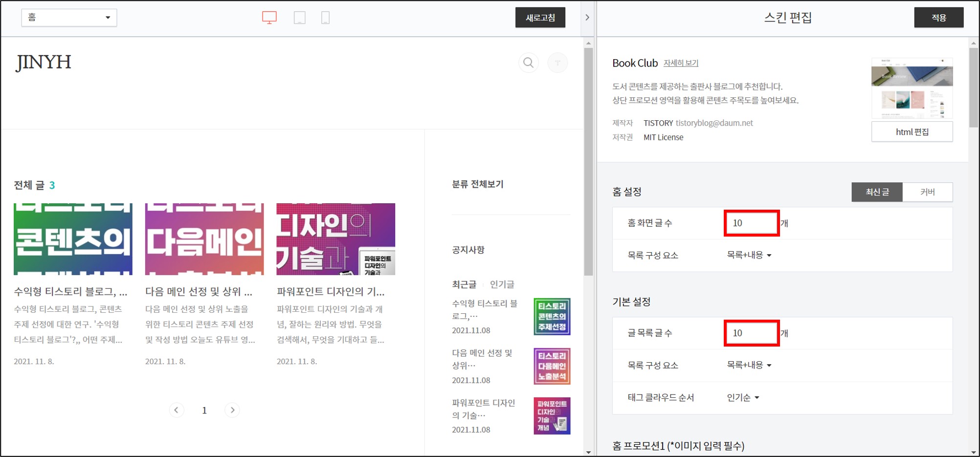Screen dimensions: 980x457
Task: Click sidebar thumbnail 티스토리 다음메인 노출분석
Action: (x=552, y=366)
